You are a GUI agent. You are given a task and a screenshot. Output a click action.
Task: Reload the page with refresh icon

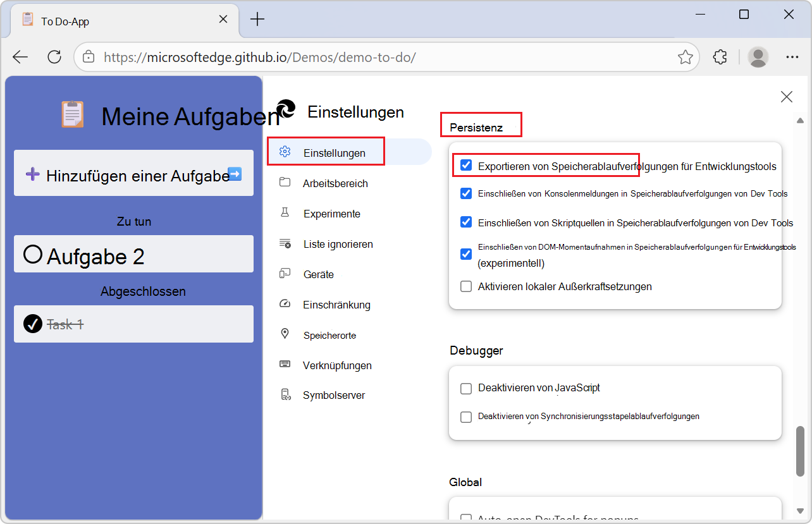click(54, 57)
